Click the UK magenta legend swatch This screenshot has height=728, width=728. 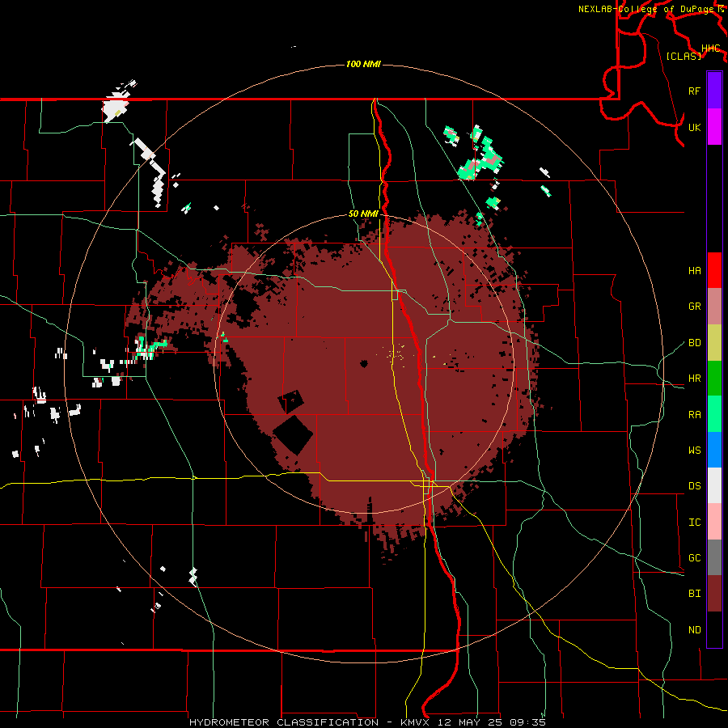pos(714,127)
